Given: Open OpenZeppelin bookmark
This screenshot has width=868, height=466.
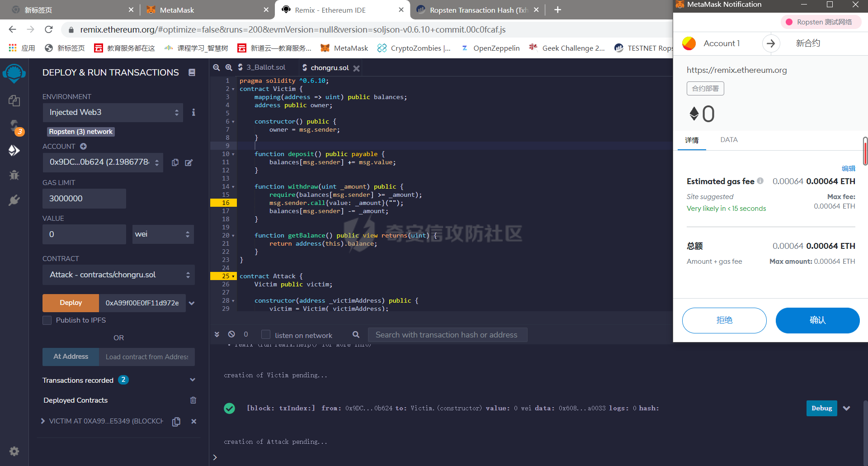Looking at the screenshot, I should click(x=491, y=48).
